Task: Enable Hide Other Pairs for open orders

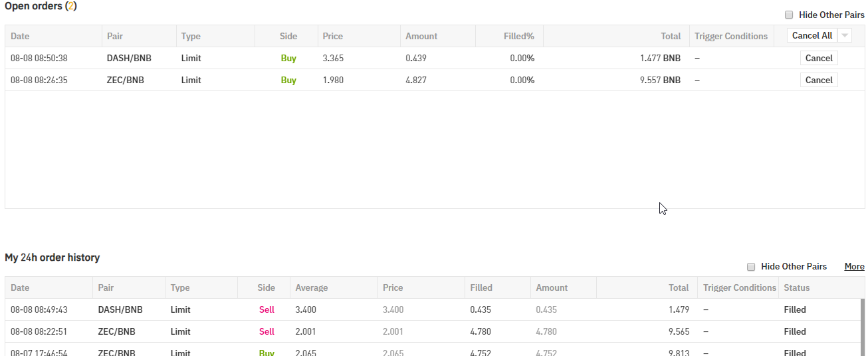Action: pos(789,15)
